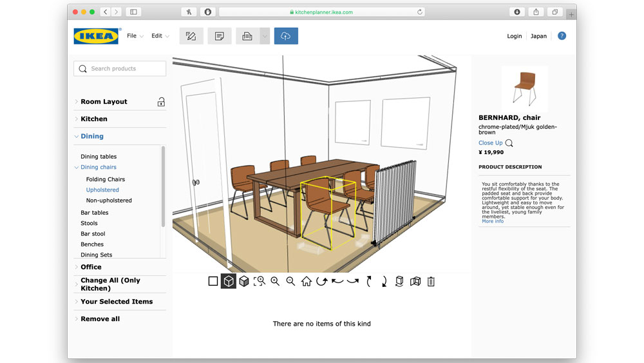Click the zoom out magnifier
This screenshot has height=363, width=644.
pos(290,281)
